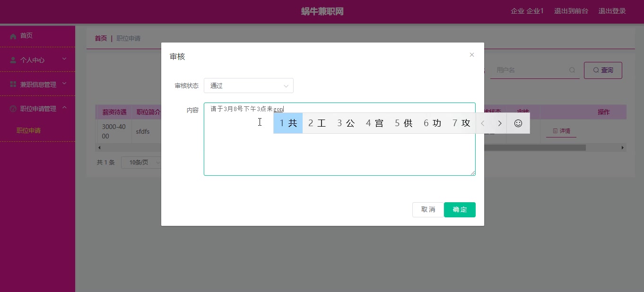Click the grid icon beside 兼职信息管理
Viewport: 644px width, 292px height.
tap(13, 84)
